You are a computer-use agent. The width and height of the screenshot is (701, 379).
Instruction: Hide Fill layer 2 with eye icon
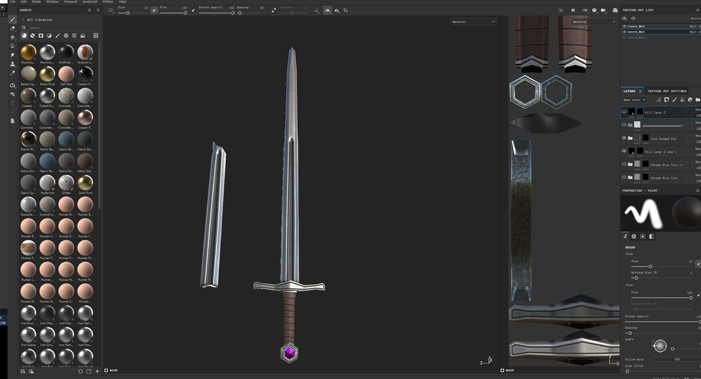tap(624, 112)
